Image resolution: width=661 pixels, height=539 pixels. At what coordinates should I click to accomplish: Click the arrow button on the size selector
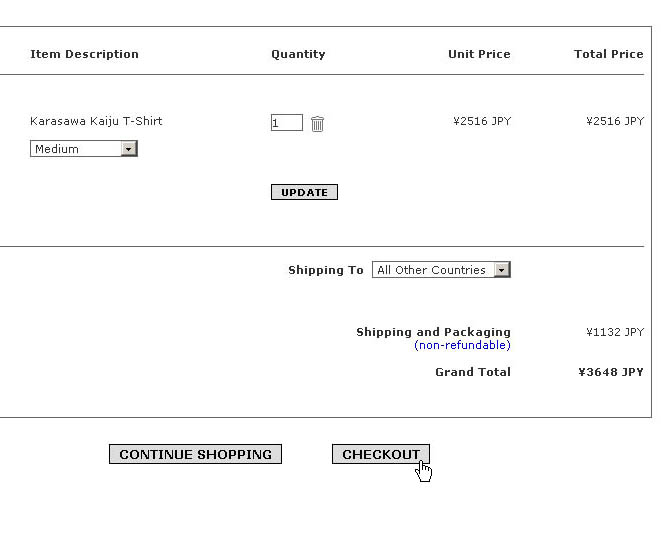point(129,149)
